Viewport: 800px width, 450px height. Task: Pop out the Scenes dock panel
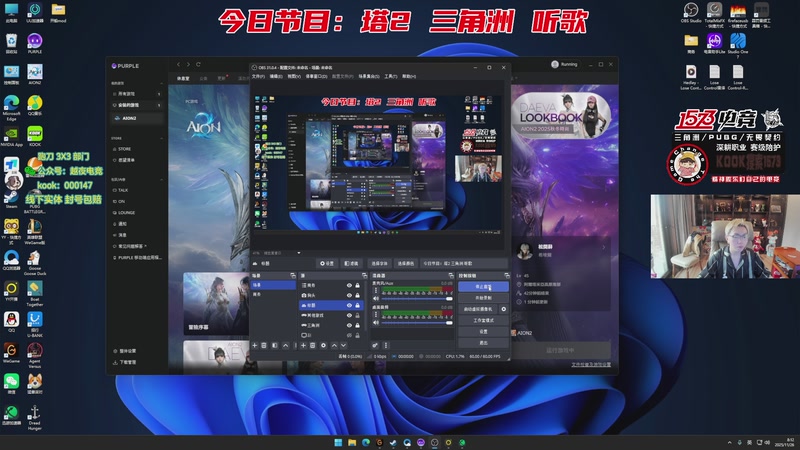[x=293, y=276]
